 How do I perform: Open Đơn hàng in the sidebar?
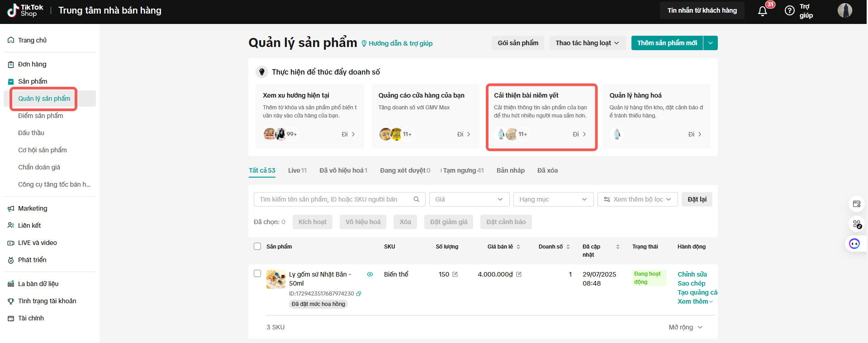32,64
